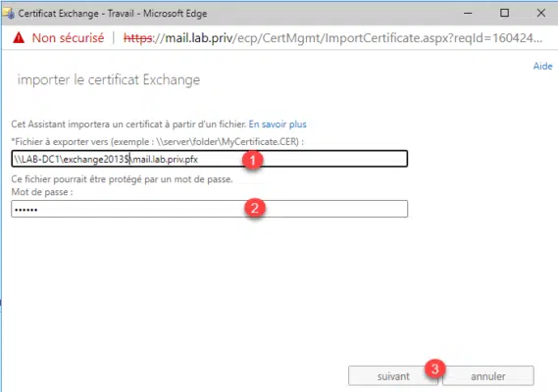Open the Aide help link
The width and height of the screenshot is (558, 392).
click(x=542, y=67)
